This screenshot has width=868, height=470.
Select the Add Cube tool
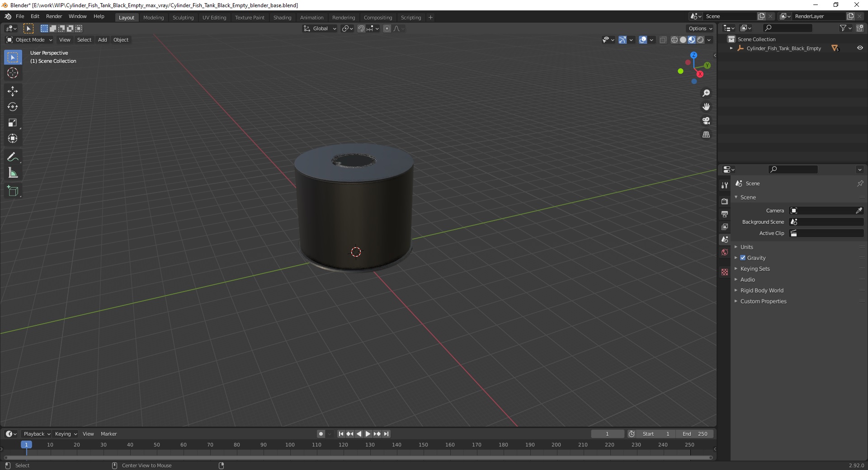click(13, 191)
